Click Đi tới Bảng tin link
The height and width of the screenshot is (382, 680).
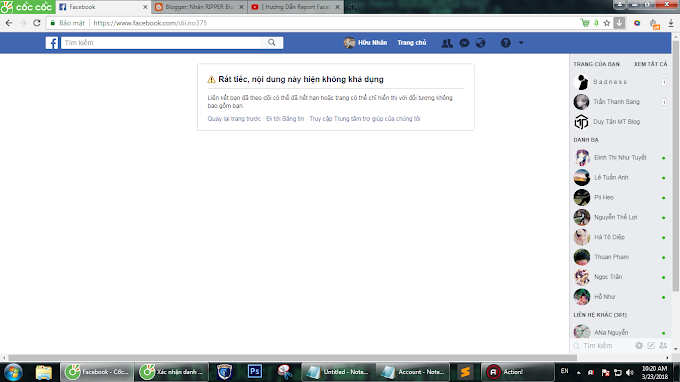285,118
